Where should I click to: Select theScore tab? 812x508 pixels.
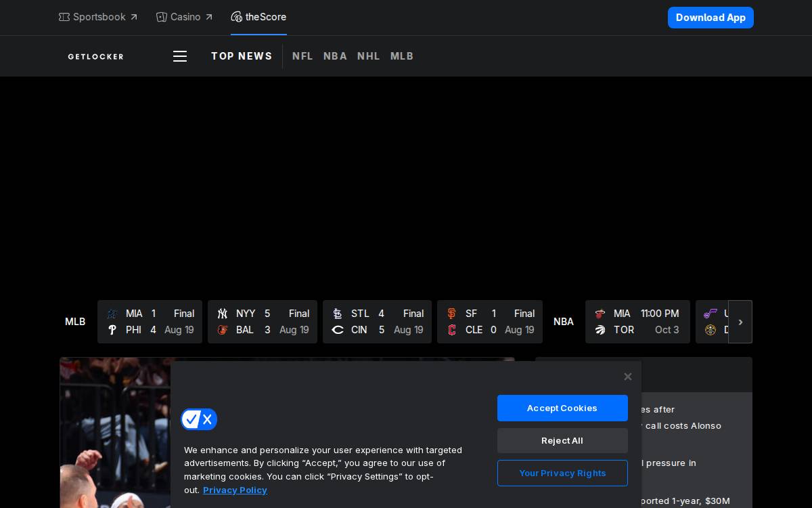click(x=258, y=17)
